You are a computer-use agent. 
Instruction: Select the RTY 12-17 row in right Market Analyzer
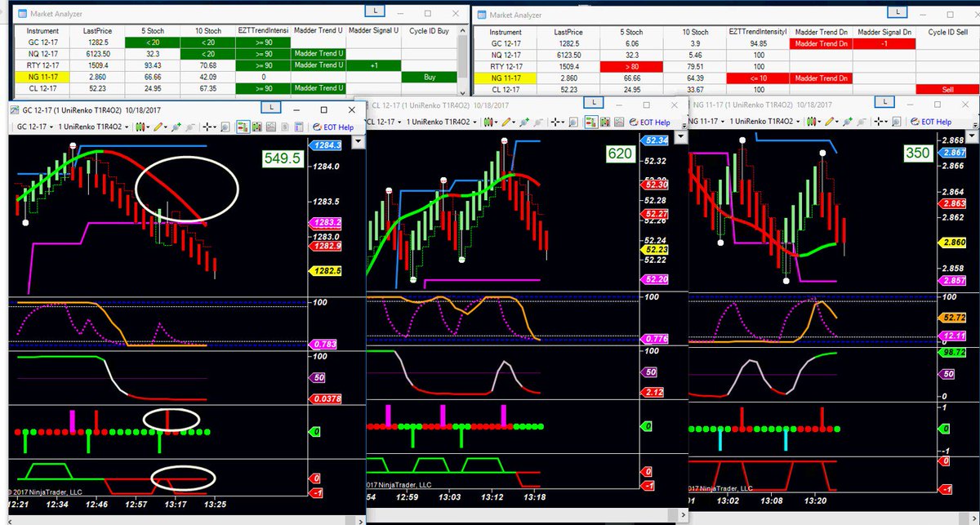click(727, 66)
